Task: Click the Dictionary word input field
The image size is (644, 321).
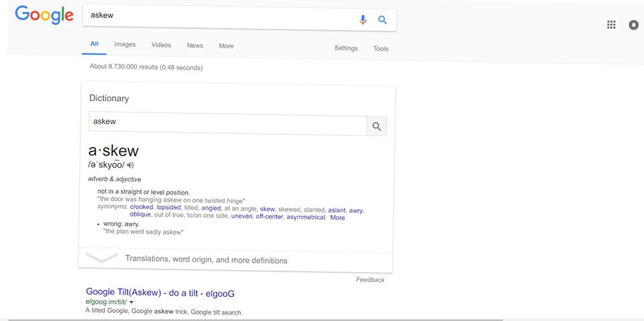Action: (x=227, y=123)
